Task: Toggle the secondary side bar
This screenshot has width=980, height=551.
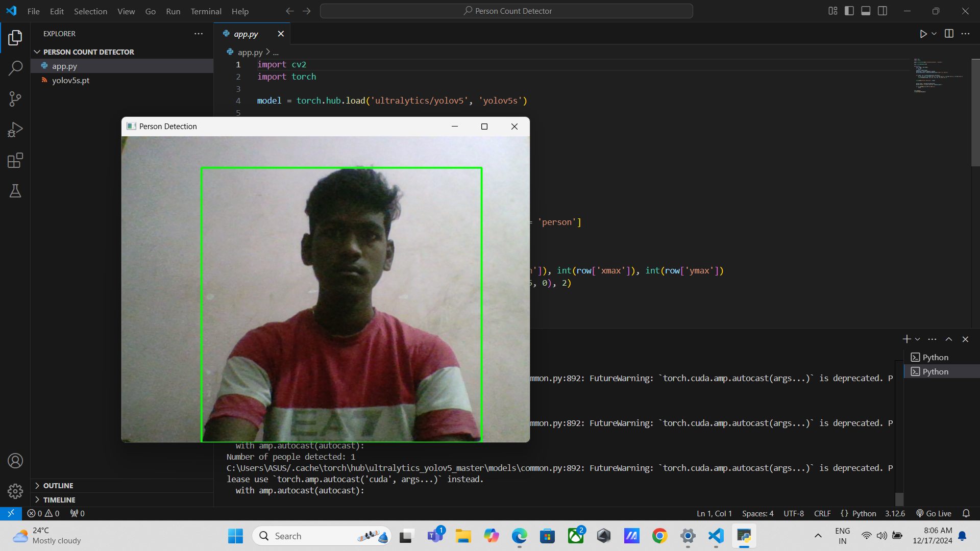Action: [883, 11]
